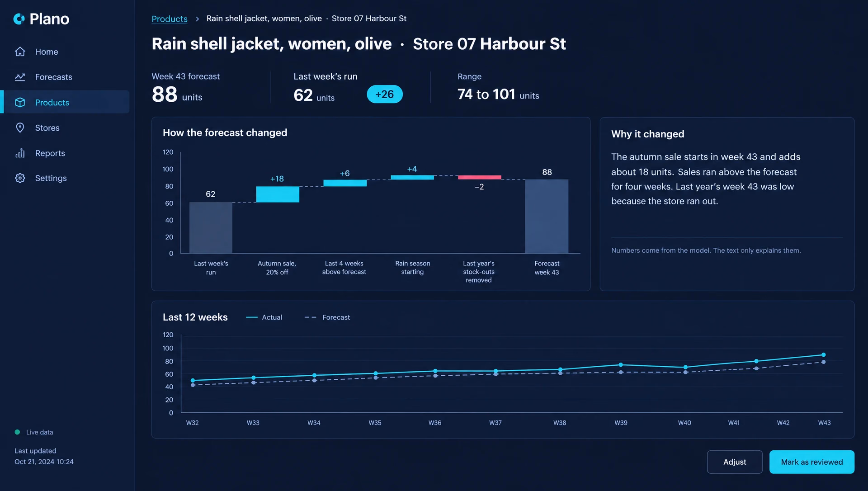Click the Reports bar chart icon
The image size is (868, 491).
pos(20,153)
